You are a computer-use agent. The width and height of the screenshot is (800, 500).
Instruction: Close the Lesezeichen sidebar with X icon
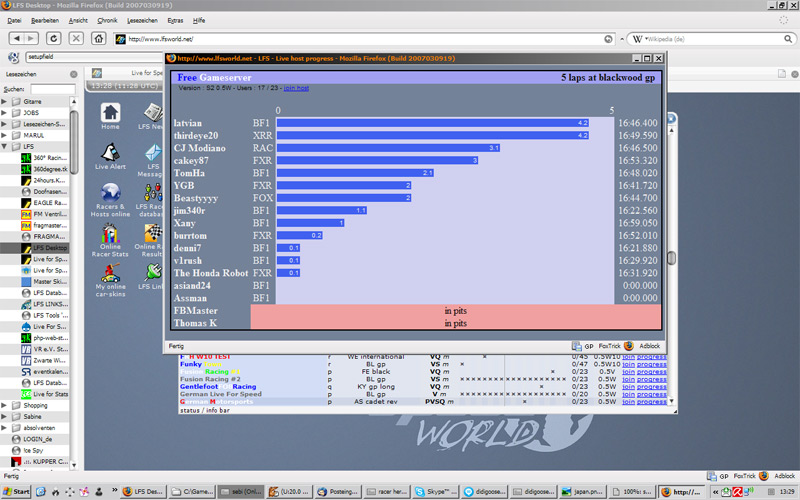click(74, 74)
